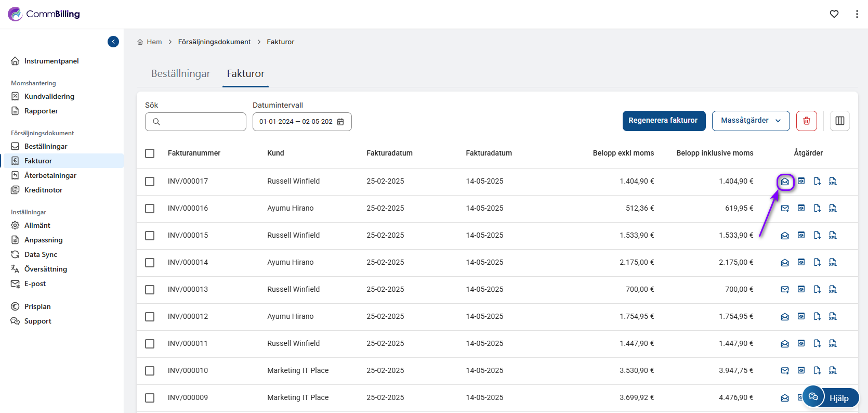This screenshot has height=413, width=868.
Task: Tick the select-all checkbox in table header
Action: coord(150,153)
